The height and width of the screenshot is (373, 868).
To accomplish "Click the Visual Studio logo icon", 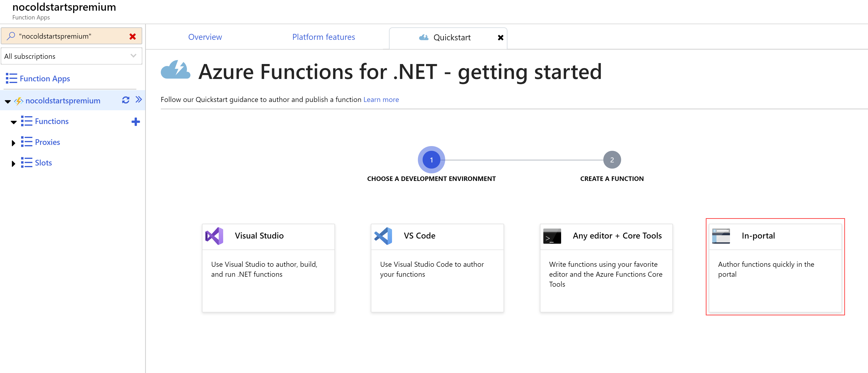I will [x=214, y=236].
